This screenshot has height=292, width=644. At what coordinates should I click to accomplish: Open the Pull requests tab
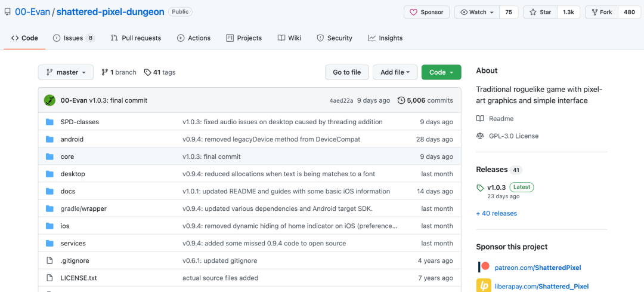coord(136,38)
